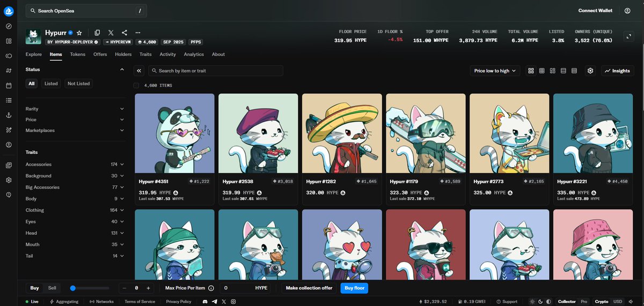Image resolution: width=644 pixels, height=306 pixels.
Task: Go to the Activity tab
Action: pos(167,54)
